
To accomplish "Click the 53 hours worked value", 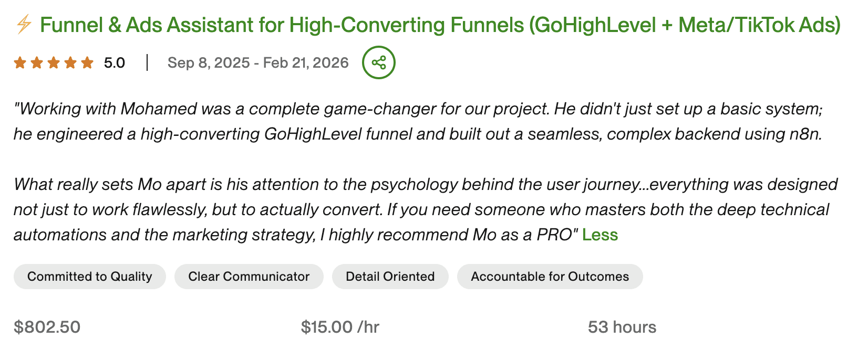I will (622, 327).
